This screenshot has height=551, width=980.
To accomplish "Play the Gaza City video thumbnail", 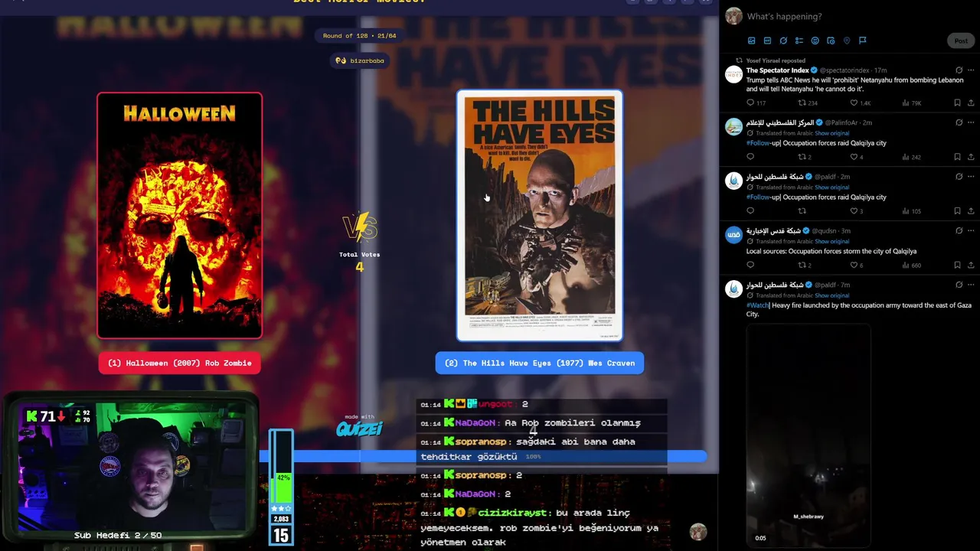I will point(808,435).
